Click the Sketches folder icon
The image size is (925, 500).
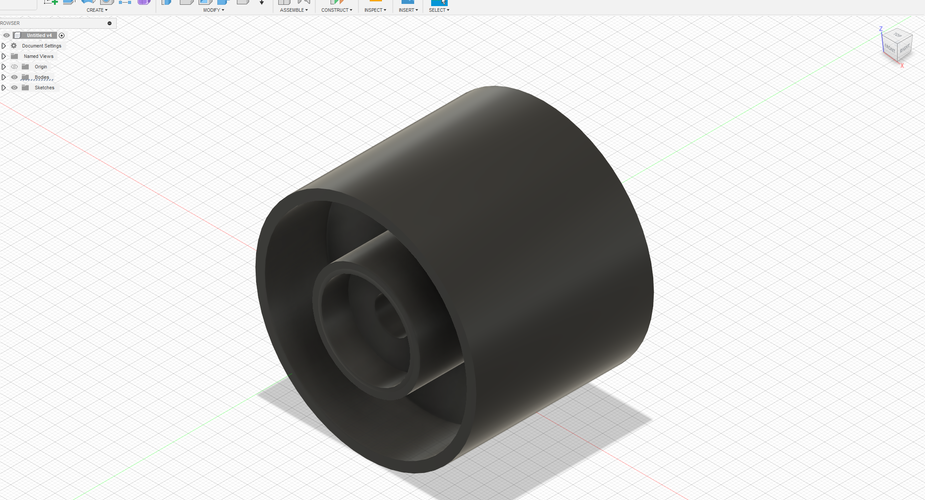pos(25,87)
